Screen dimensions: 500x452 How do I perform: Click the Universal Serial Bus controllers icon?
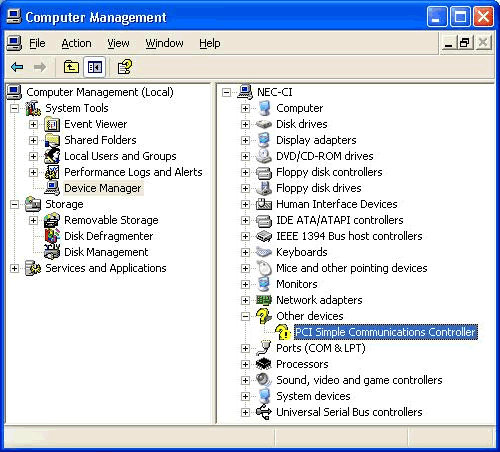point(264,412)
